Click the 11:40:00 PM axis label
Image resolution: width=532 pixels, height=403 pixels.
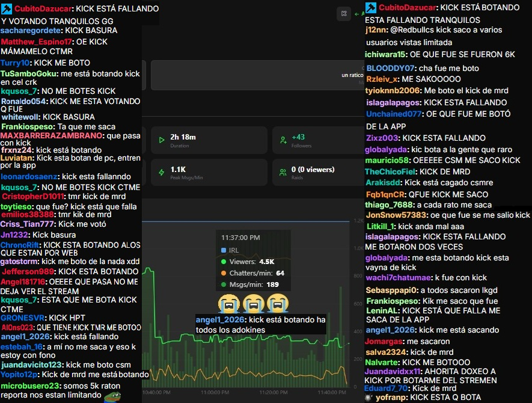332,393
